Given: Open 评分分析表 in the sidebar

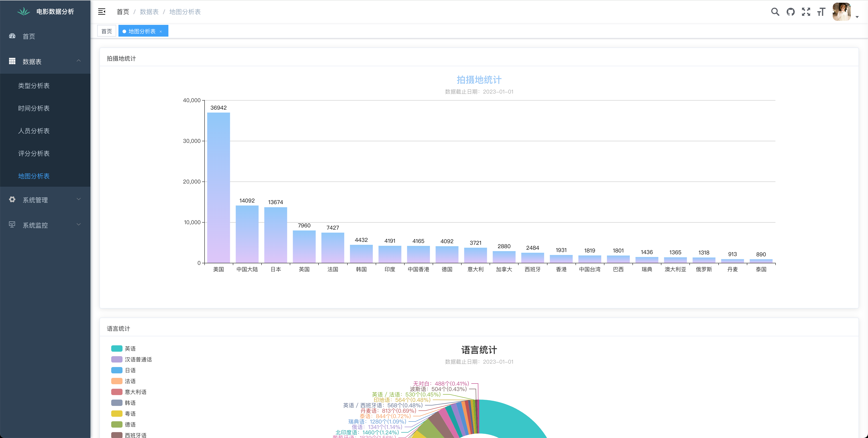Looking at the screenshot, I should click(45, 153).
